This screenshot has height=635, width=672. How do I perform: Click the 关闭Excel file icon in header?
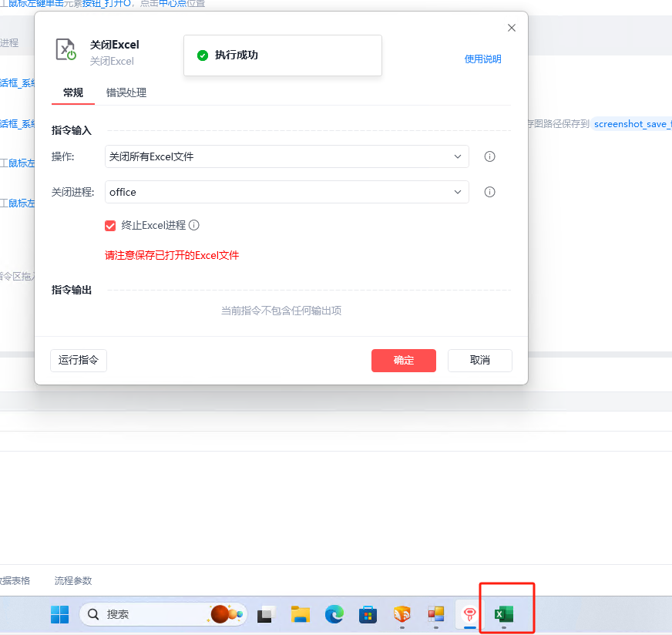tap(66, 49)
